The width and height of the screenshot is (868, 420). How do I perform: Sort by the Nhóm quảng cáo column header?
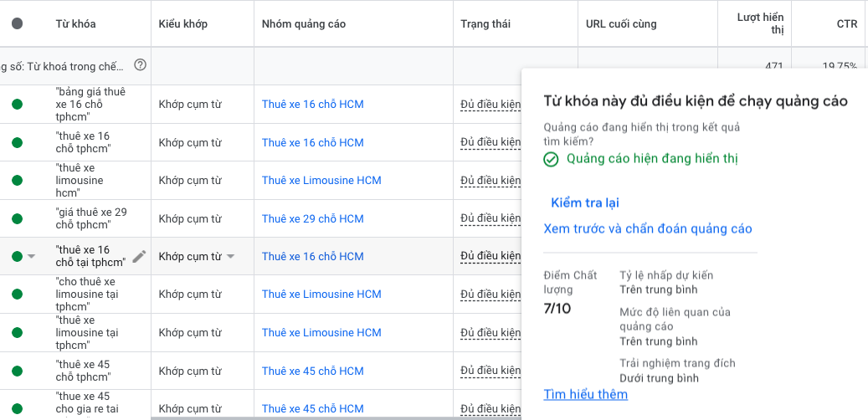(303, 23)
